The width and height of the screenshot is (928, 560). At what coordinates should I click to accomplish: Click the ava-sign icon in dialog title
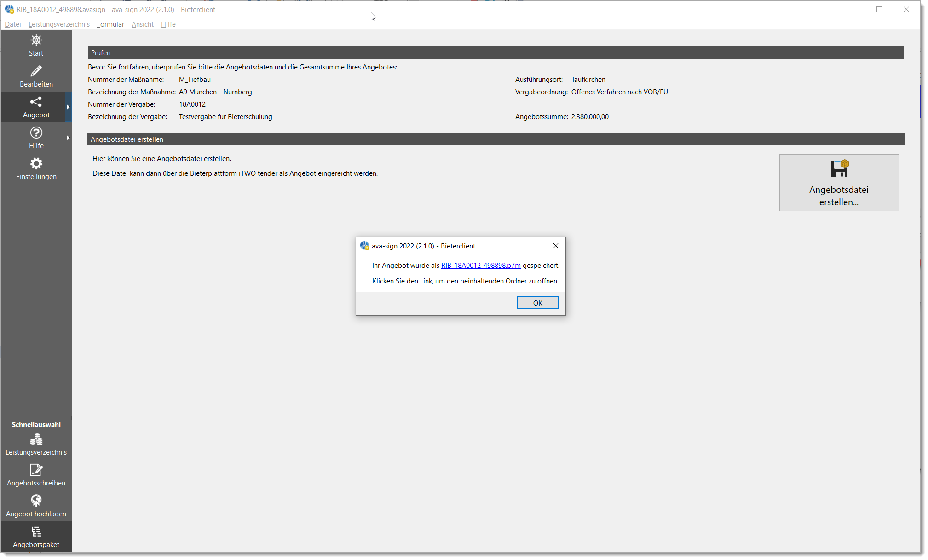click(365, 246)
